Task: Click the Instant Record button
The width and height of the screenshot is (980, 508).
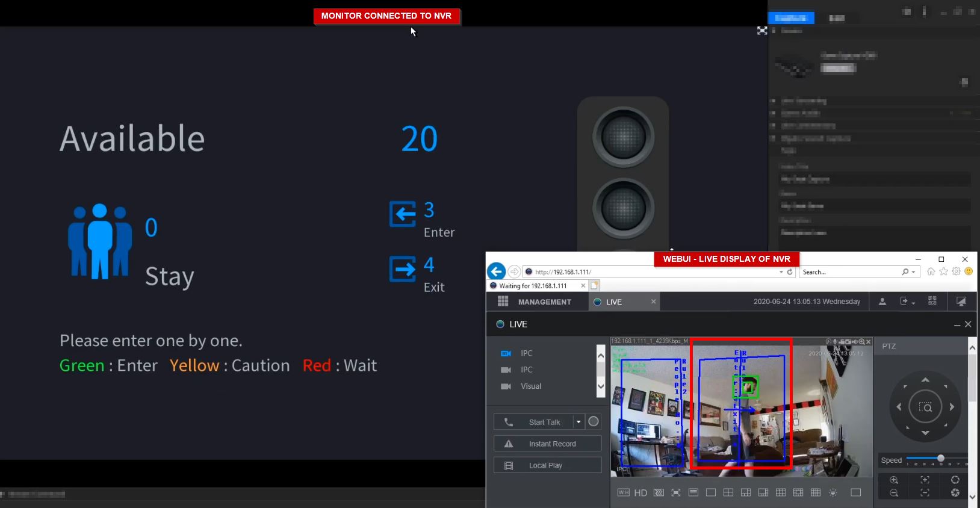Action: tap(548, 444)
